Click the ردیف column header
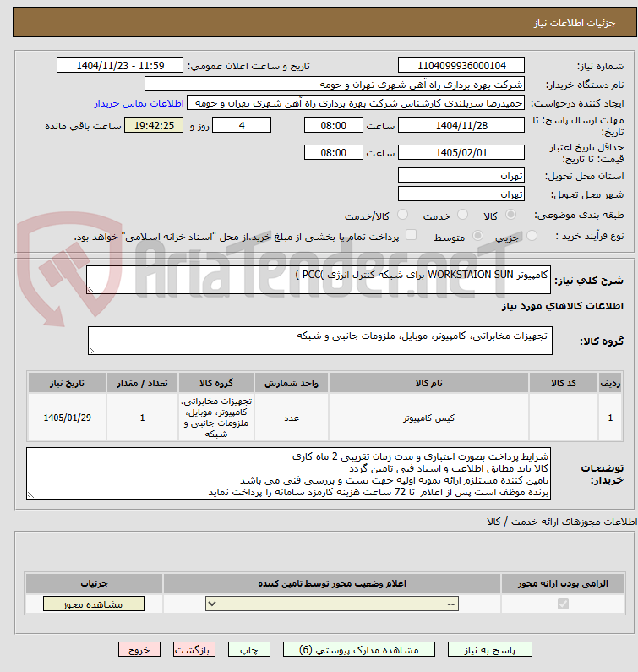638x672 pixels. [x=610, y=383]
